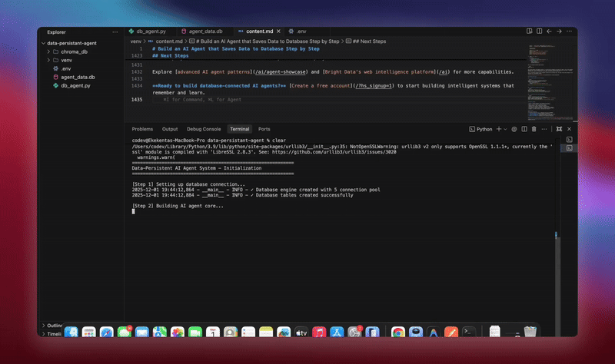
Task: Navigate back with the left arrow
Action: 548,31
